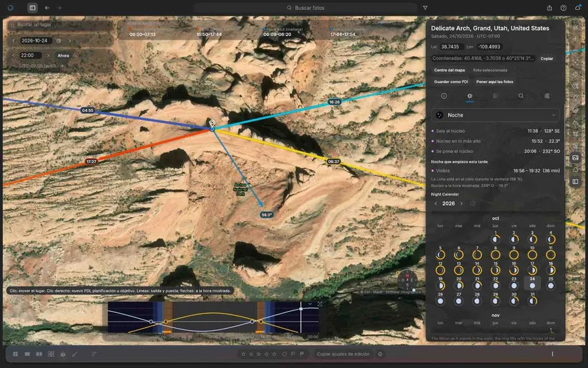
Task: Click the 16:26 label on cyan line
Action: point(334,102)
